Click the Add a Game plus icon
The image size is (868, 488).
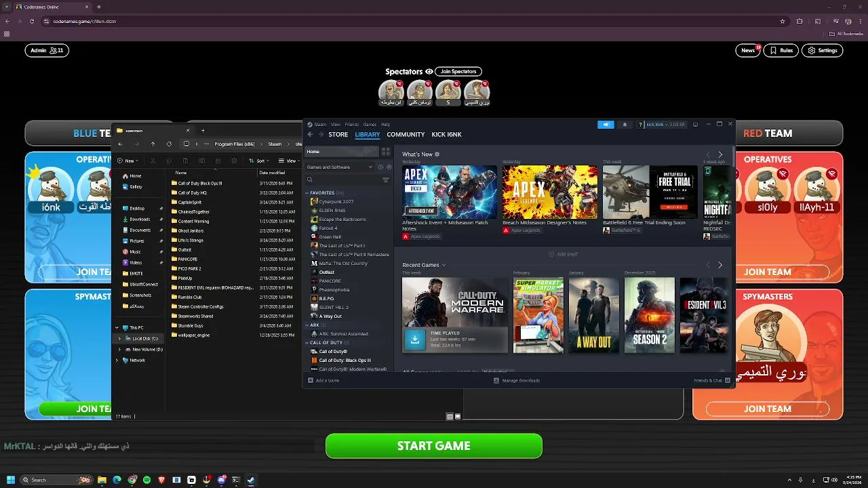311,380
